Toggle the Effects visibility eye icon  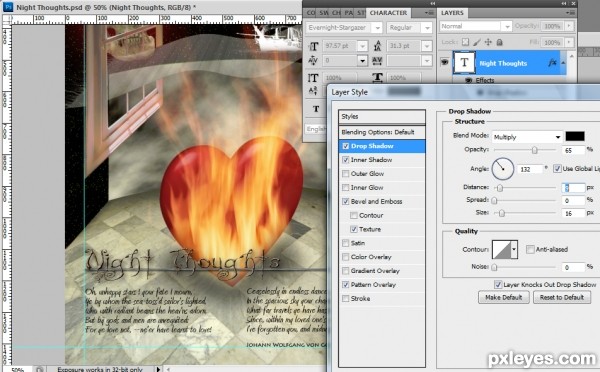[468, 80]
